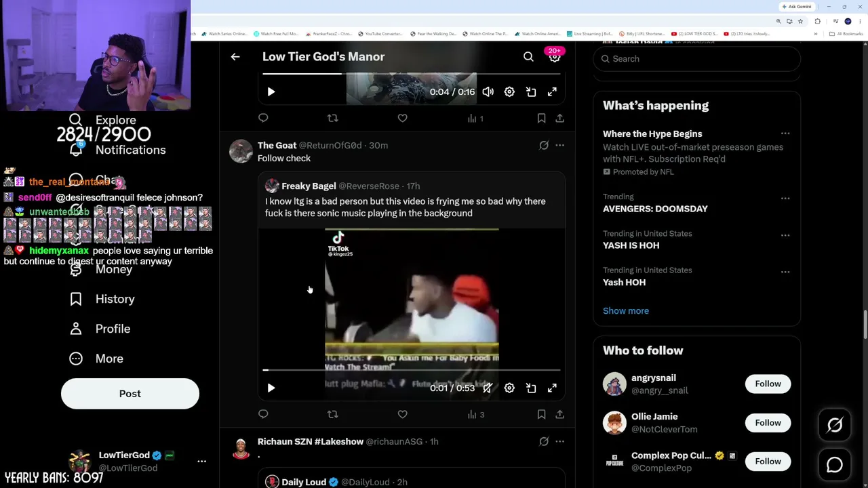Open the browser Extensions puzzle icon
Screen dimensions: 868x488
[x=817, y=21]
